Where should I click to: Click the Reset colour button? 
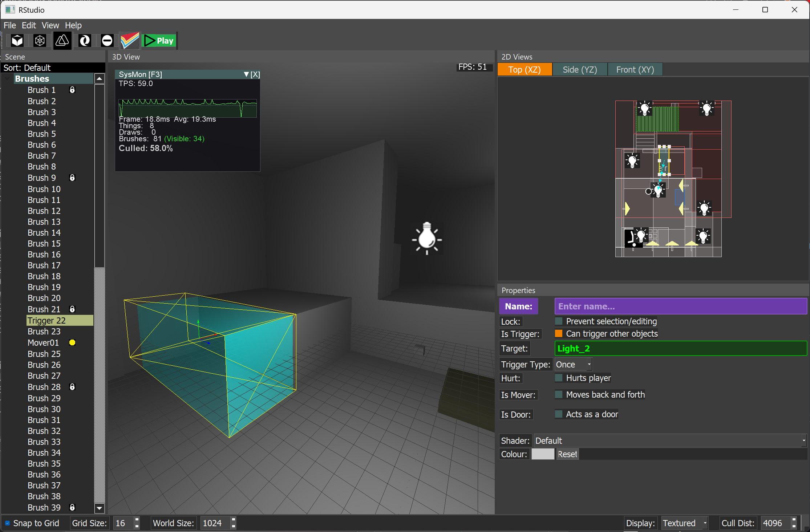pos(567,454)
